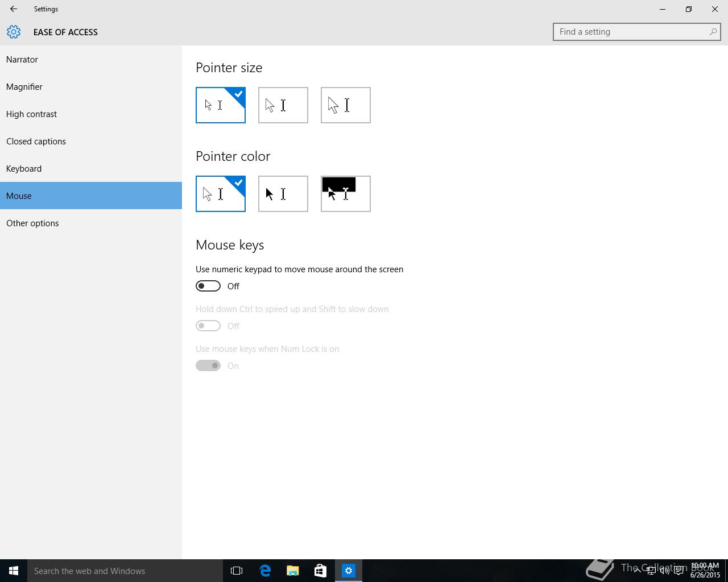The image size is (728, 582).
Task: Open the network tray icon
Action: pos(651,571)
